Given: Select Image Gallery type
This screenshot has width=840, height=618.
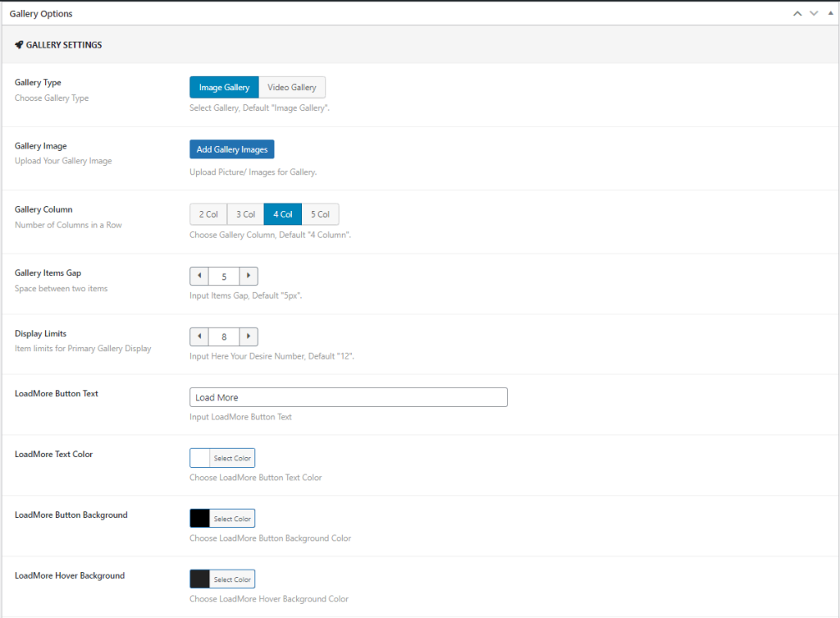Looking at the screenshot, I should [x=224, y=88].
